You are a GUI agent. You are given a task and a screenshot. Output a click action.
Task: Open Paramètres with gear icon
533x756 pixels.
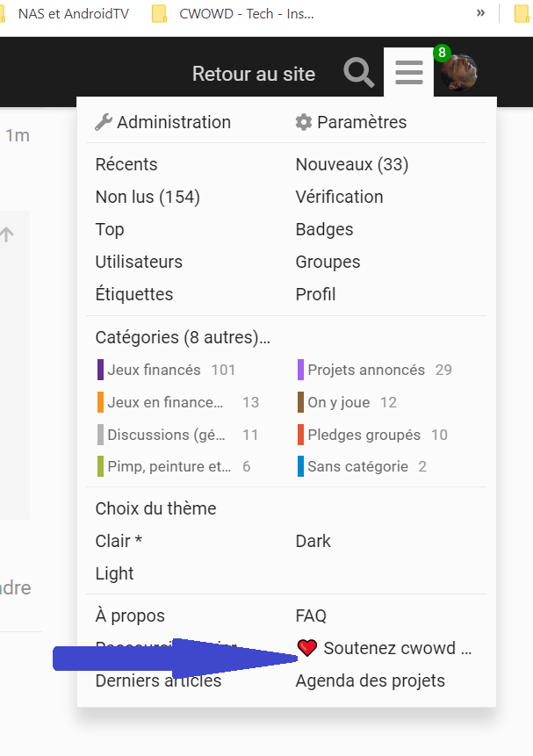(x=351, y=123)
